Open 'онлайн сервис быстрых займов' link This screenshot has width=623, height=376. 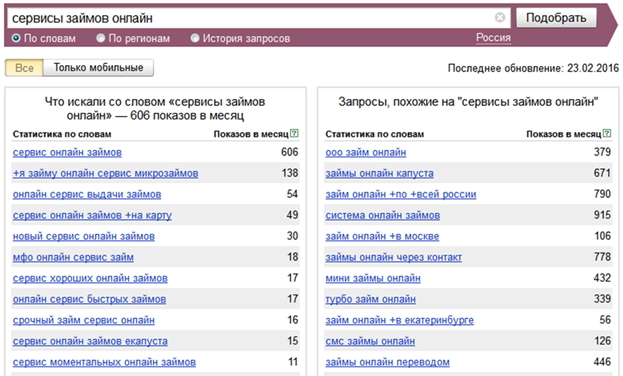point(89,299)
